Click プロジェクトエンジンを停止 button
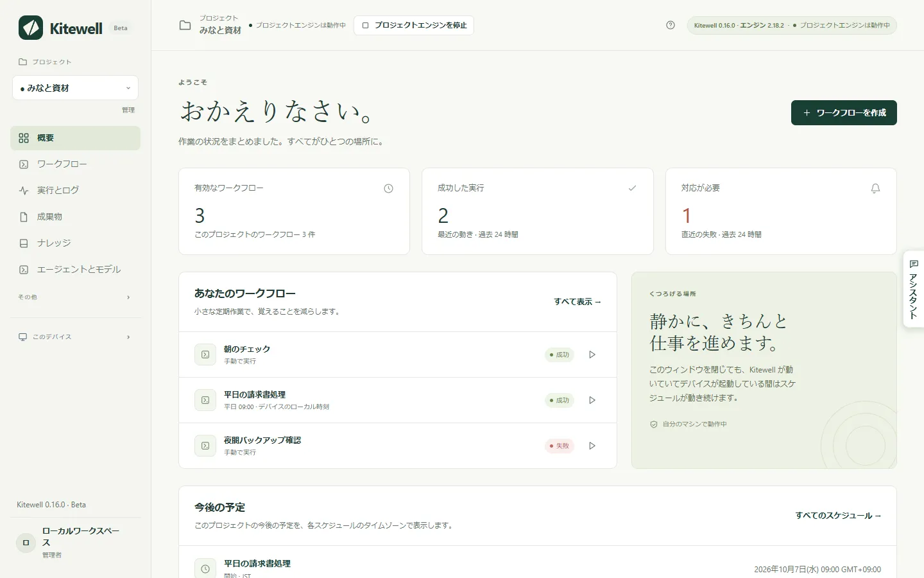This screenshot has height=578, width=924. (x=414, y=25)
